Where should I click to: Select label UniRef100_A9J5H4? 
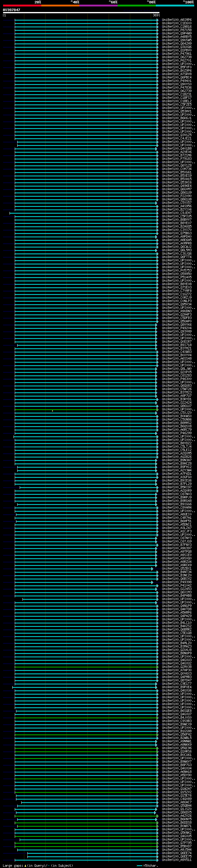(176, 850)
